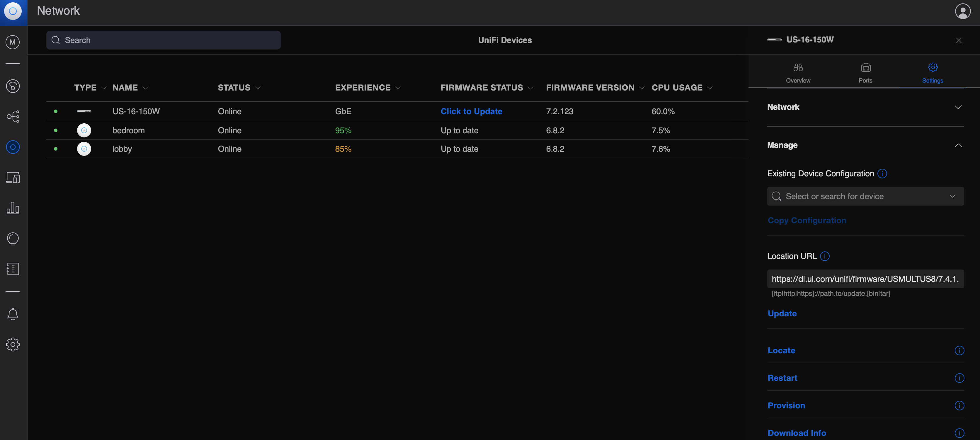Open the notifications bell icon
The height and width of the screenshot is (440, 980).
point(13,314)
